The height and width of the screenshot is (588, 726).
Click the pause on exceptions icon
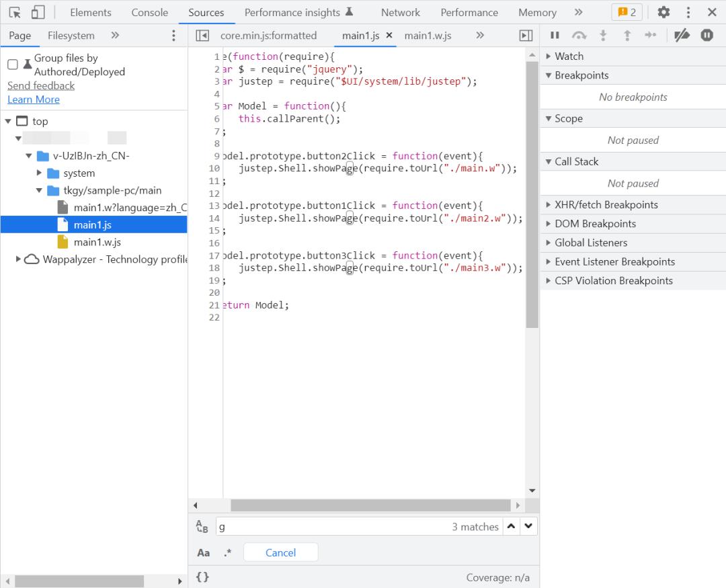[707, 36]
